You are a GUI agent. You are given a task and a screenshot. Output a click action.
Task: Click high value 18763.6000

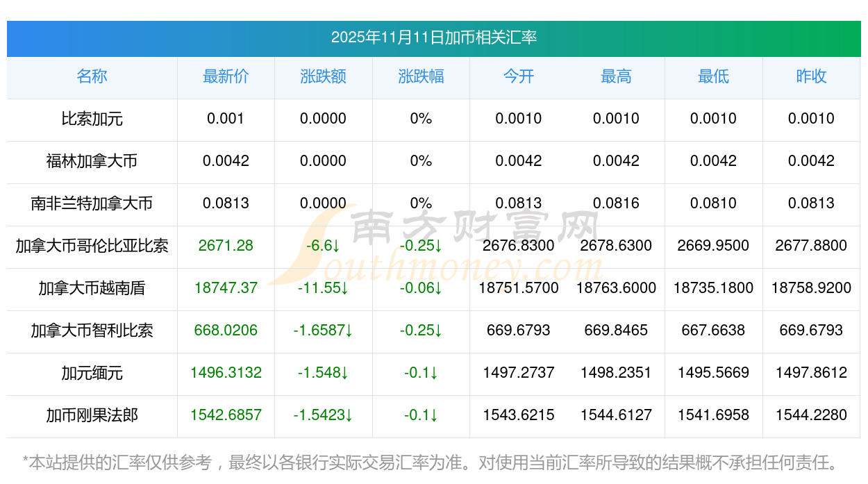616,288
